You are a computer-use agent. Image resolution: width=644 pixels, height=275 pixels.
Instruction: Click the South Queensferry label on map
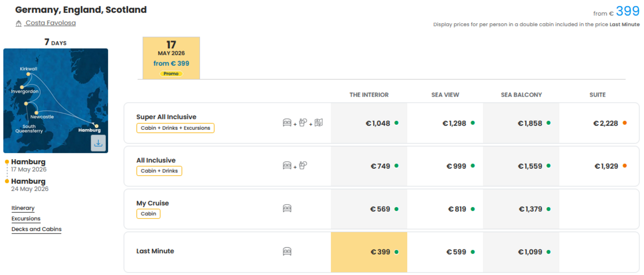coord(29,129)
